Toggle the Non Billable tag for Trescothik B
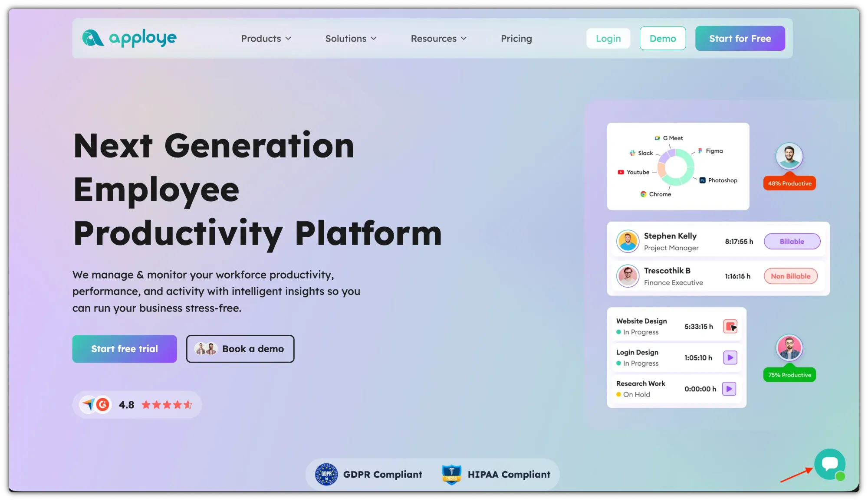This screenshot has height=501, width=868. coord(790,276)
